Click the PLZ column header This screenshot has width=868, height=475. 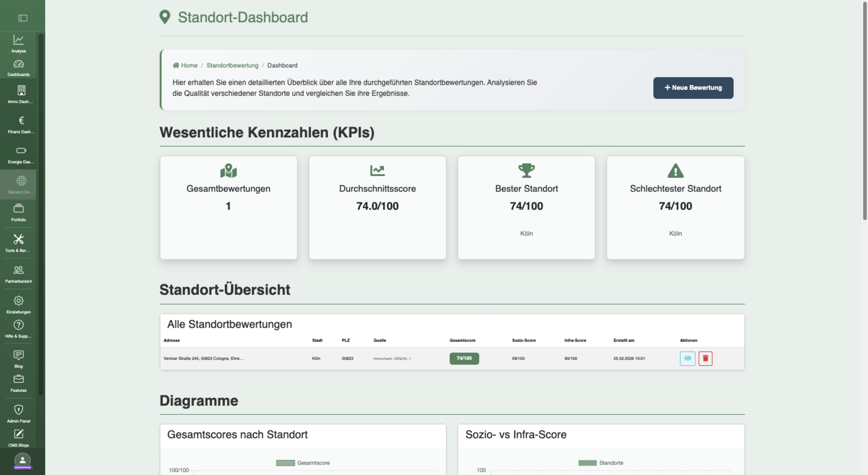tap(346, 340)
